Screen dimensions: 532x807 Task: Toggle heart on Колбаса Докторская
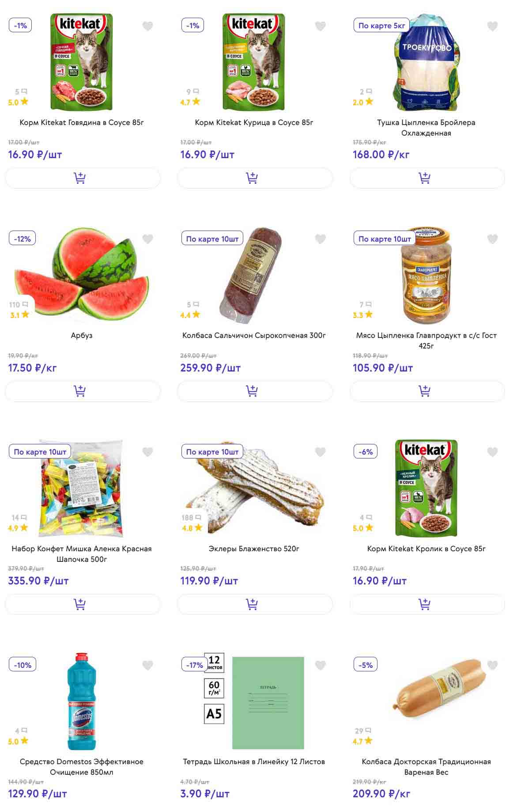coord(492,665)
